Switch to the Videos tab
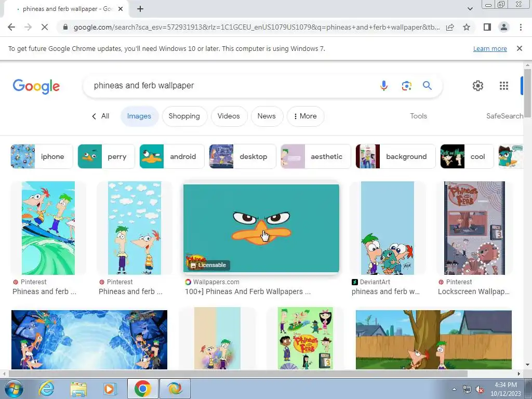This screenshot has width=532, height=399. (x=229, y=116)
